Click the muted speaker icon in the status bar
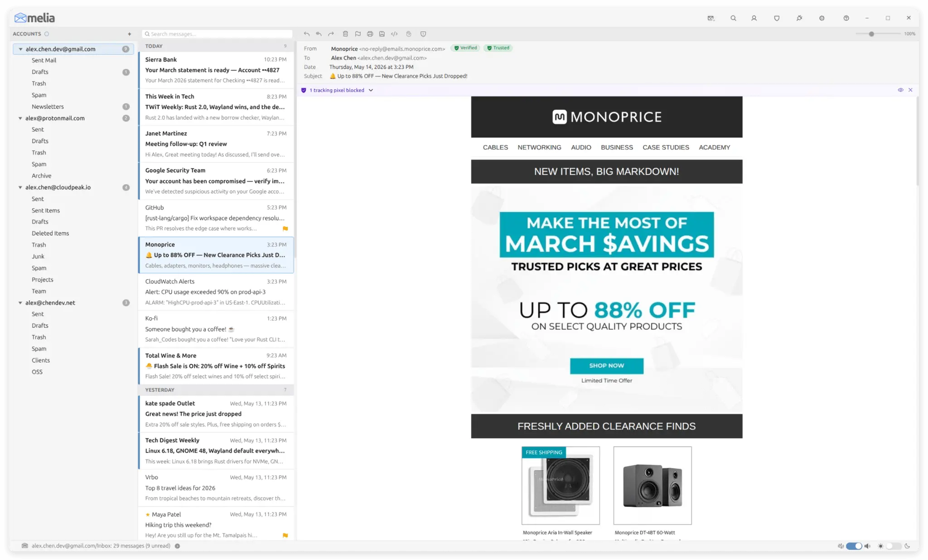The width and height of the screenshot is (928, 560). [841, 546]
